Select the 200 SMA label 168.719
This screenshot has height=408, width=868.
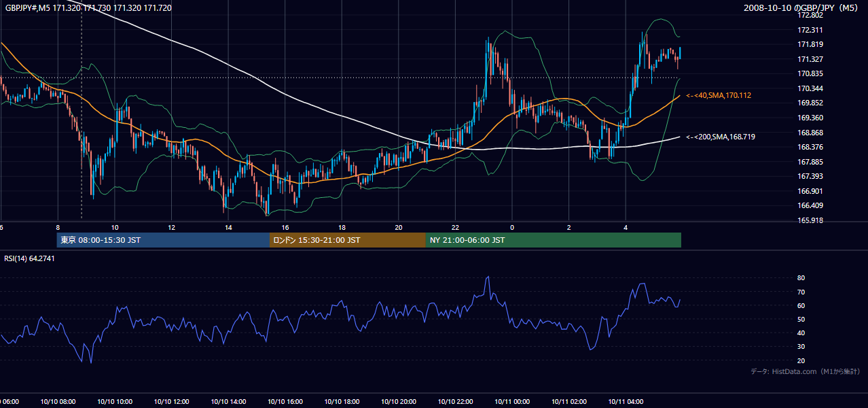[721, 137]
